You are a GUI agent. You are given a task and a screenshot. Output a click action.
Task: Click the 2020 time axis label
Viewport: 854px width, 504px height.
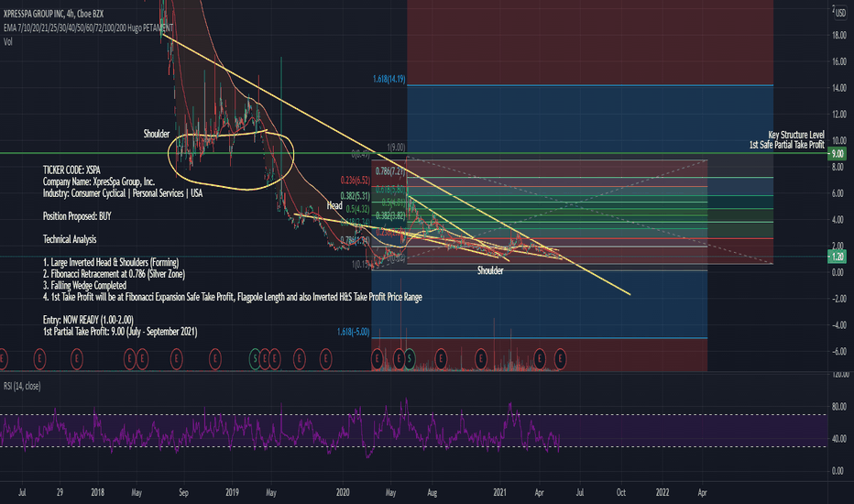(343, 492)
